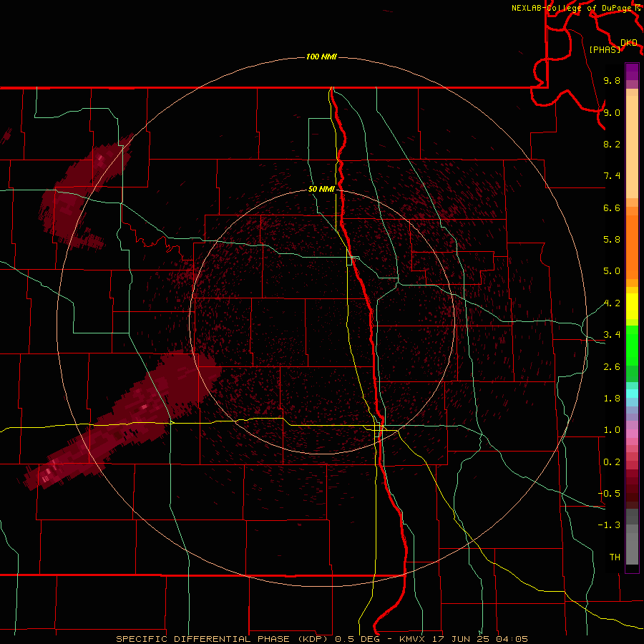Click the 9.0 scale value
The image size is (644, 644).
(612, 112)
